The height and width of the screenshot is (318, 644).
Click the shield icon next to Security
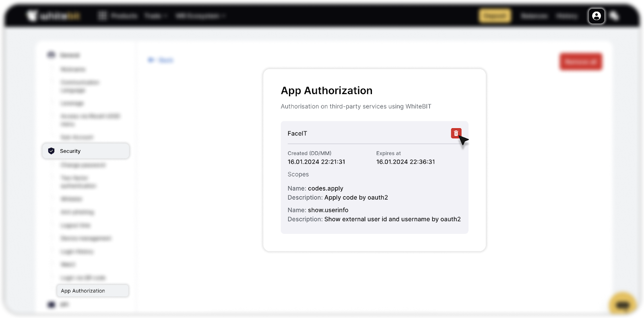[51, 151]
